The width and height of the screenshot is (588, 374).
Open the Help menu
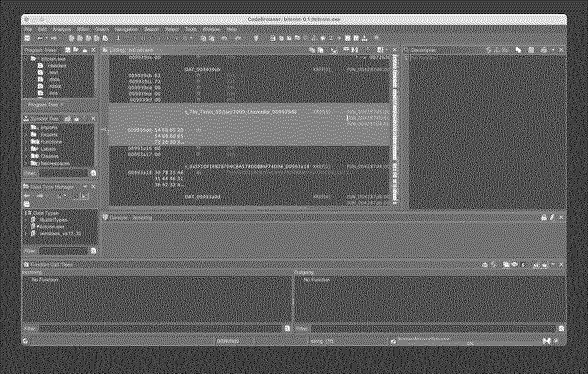coord(232,29)
